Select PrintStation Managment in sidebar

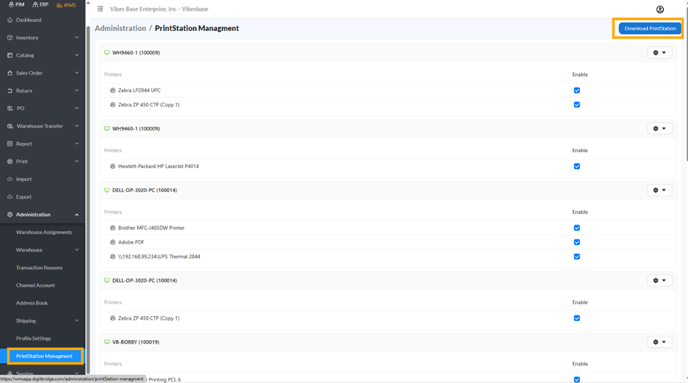pyautogui.click(x=44, y=356)
